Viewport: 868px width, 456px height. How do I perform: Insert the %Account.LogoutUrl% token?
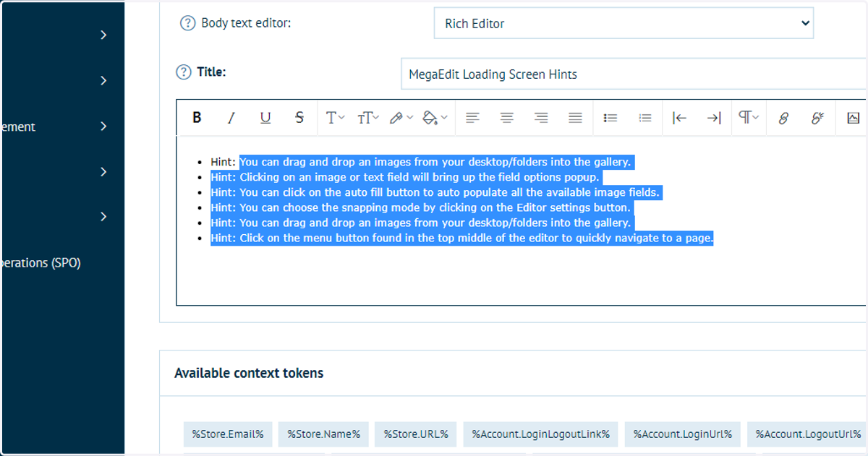[807, 434]
